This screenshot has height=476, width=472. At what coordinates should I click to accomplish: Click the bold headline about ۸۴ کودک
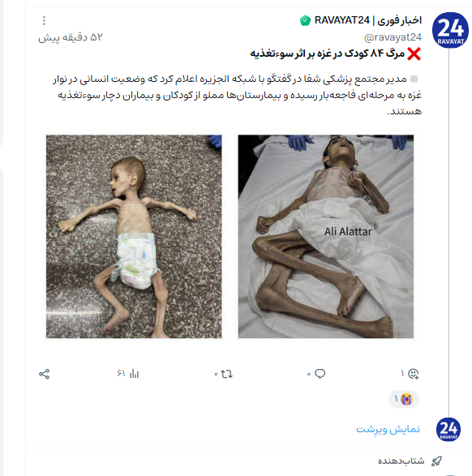[x=327, y=54]
